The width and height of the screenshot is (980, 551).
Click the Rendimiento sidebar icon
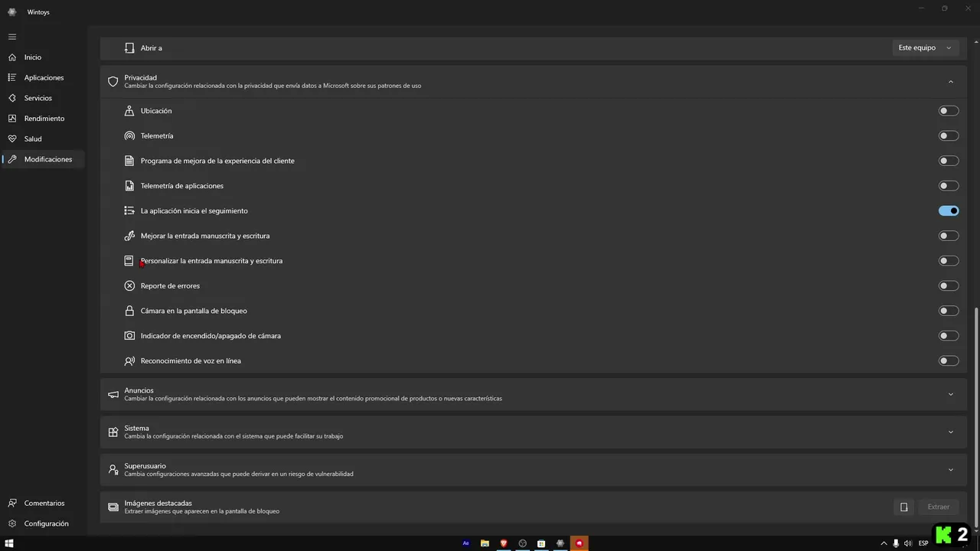click(x=12, y=119)
